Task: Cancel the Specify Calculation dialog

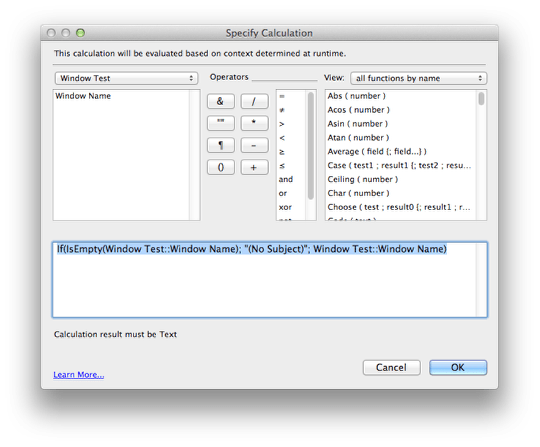Action: 391,367
